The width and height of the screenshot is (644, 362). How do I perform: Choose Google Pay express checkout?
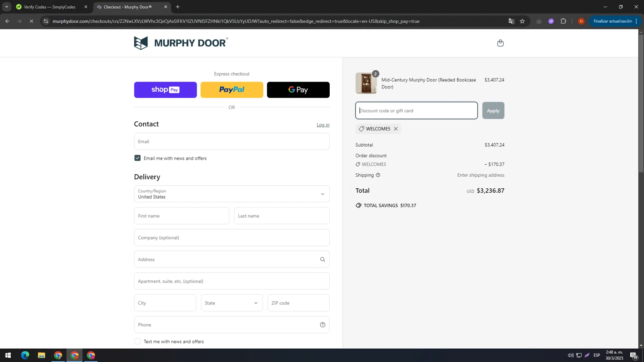298,90
